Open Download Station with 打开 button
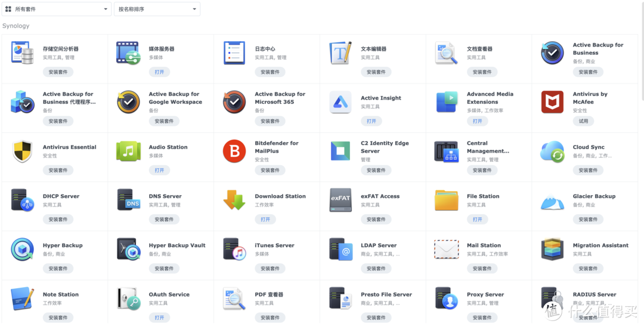The width and height of the screenshot is (644, 327). pyautogui.click(x=265, y=220)
